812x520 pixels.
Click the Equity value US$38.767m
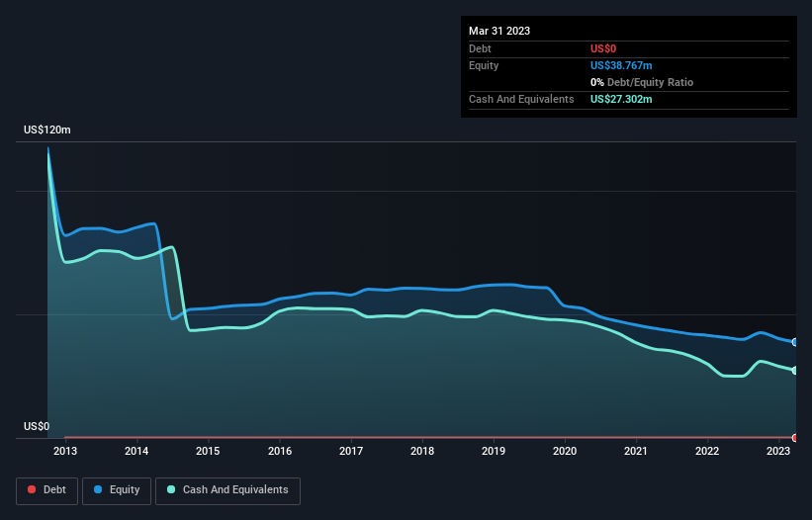pyautogui.click(x=621, y=65)
